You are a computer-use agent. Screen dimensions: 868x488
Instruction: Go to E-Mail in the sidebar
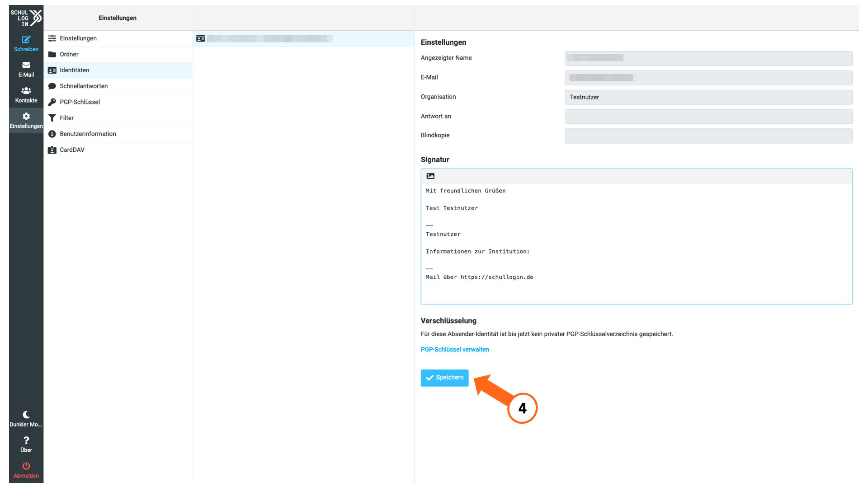coord(26,69)
